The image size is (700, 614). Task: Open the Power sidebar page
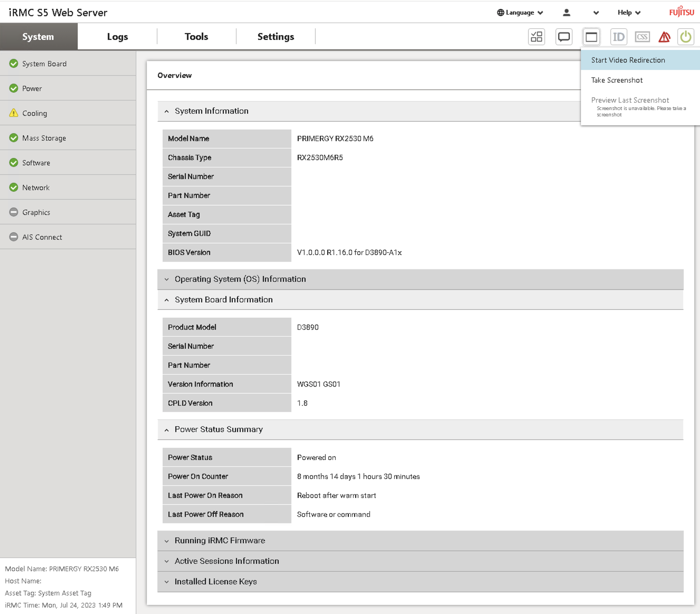(68, 88)
